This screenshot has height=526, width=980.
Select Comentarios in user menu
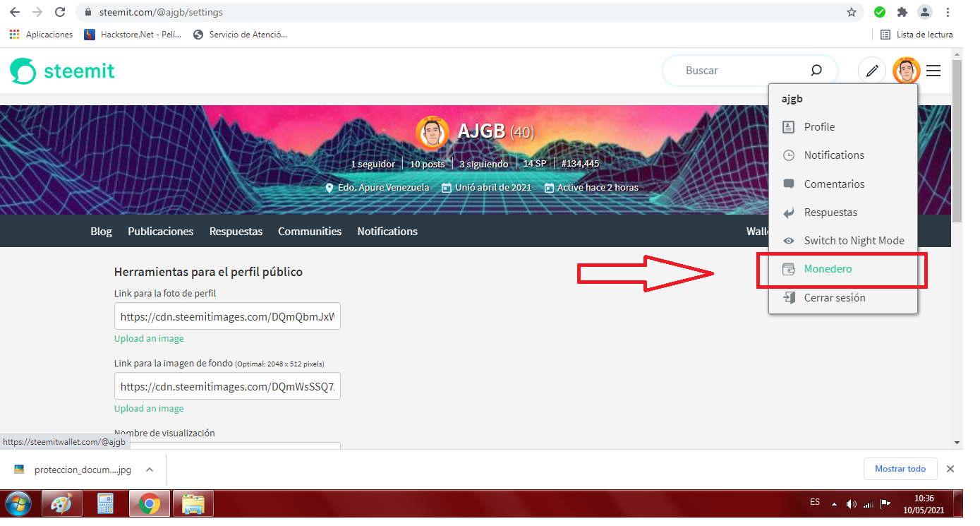843,184
